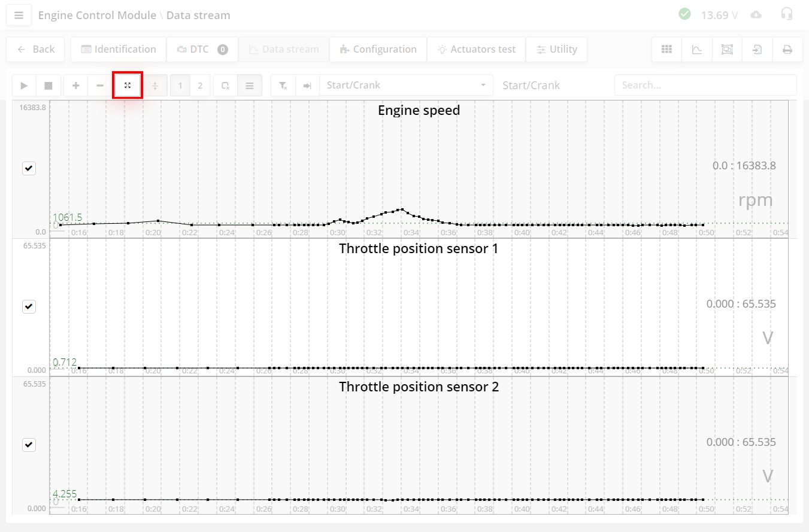
Task: Click the headset support icon
Action: [787, 14]
